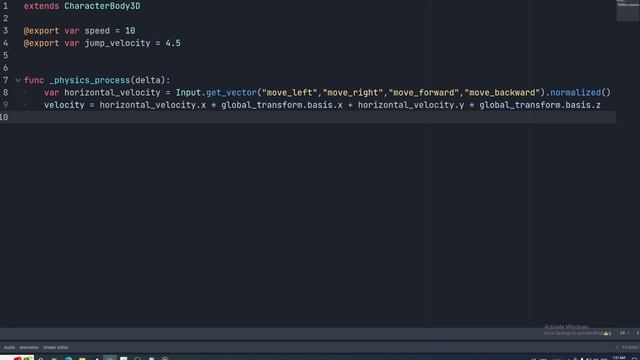
Task: Click the '_physics_process' function name
Action: tap(90, 80)
